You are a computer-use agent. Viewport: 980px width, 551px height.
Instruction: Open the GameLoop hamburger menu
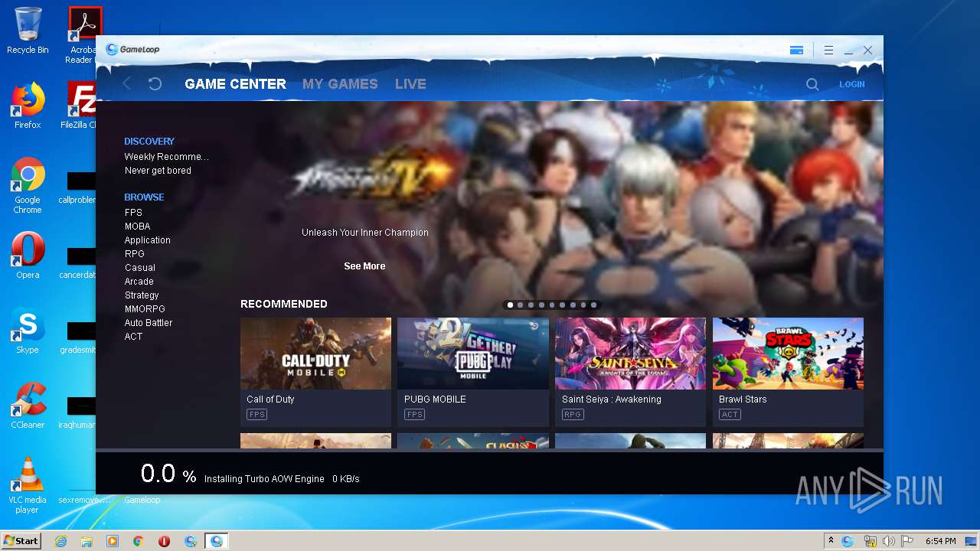click(828, 51)
